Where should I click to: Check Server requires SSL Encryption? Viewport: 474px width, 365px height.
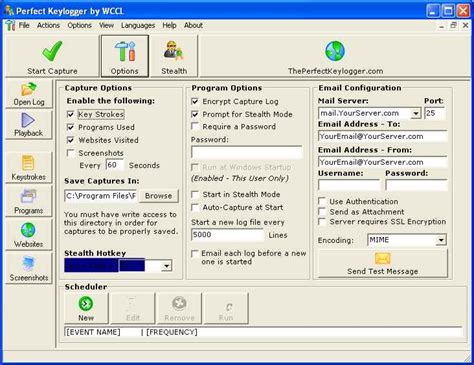322,222
